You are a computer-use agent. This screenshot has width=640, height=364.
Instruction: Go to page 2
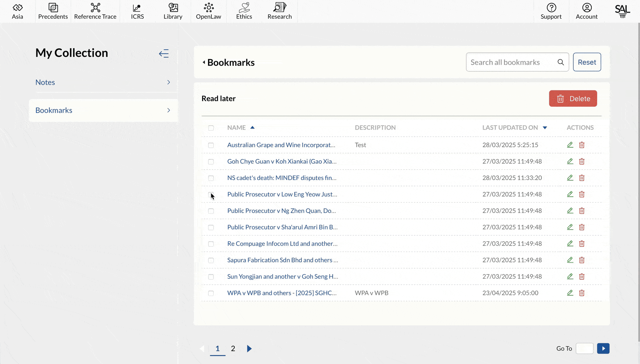click(233, 349)
